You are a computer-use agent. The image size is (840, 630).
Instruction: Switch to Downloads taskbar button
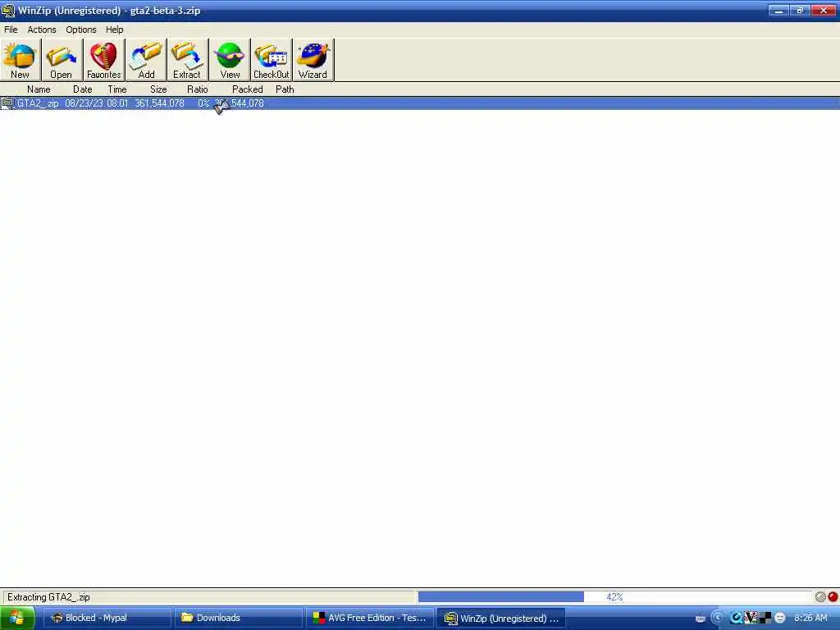tap(239, 618)
